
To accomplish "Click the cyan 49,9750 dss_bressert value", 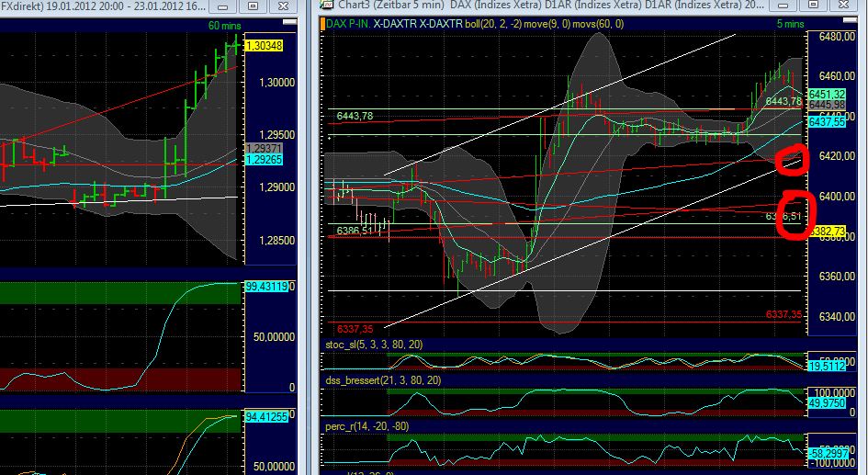I will (x=827, y=403).
